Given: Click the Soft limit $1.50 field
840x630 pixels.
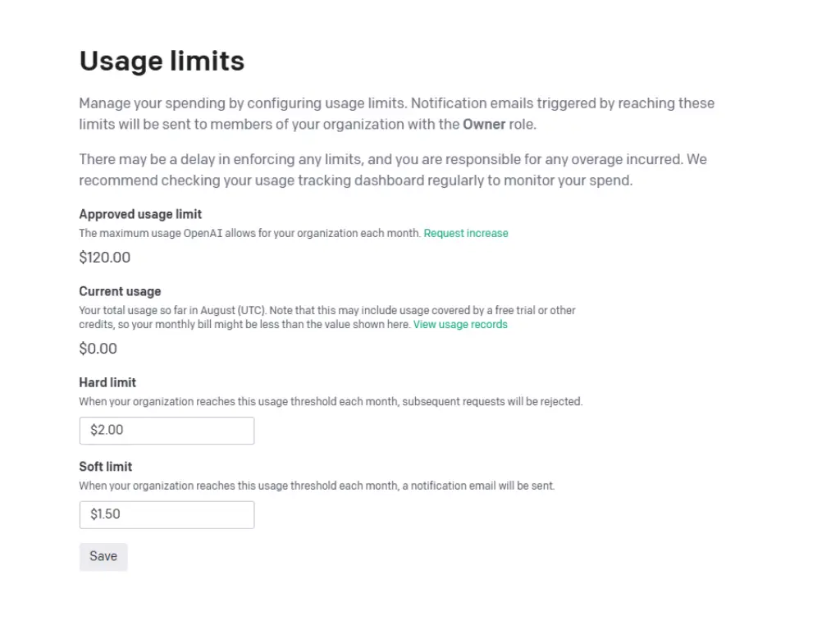Looking at the screenshot, I should (167, 515).
